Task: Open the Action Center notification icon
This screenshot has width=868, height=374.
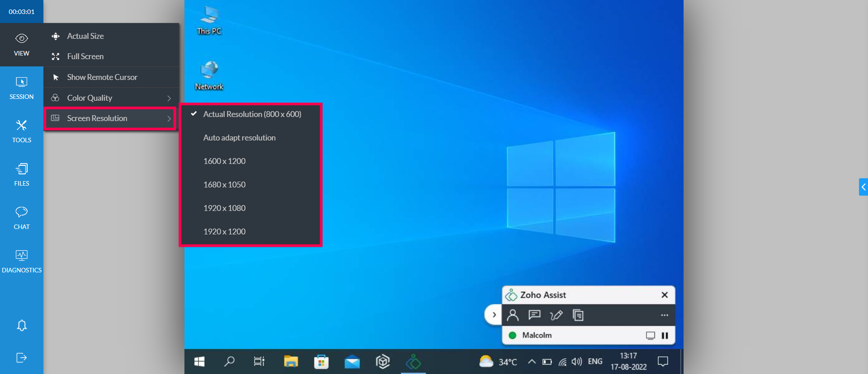Action: tap(663, 361)
